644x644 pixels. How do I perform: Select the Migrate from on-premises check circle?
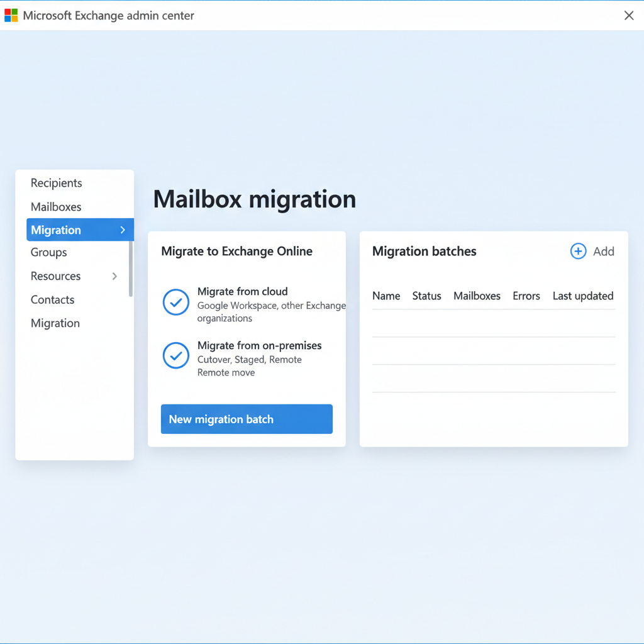point(176,355)
